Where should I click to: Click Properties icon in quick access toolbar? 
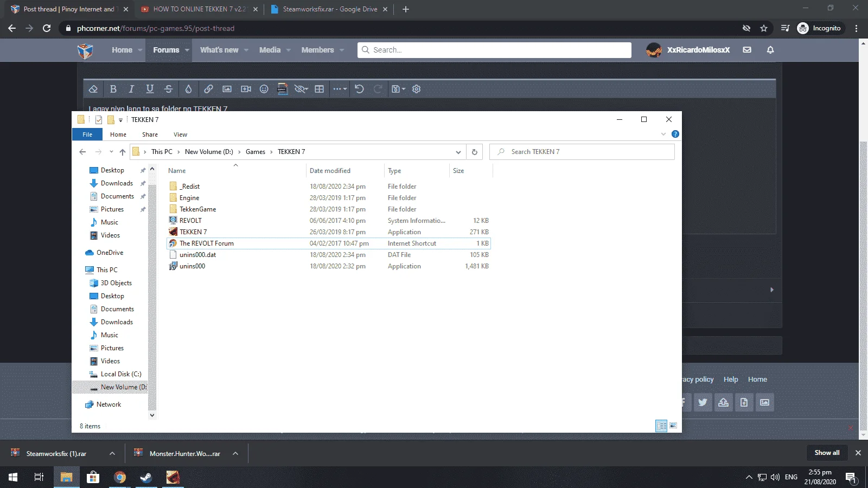[x=99, y=120]
